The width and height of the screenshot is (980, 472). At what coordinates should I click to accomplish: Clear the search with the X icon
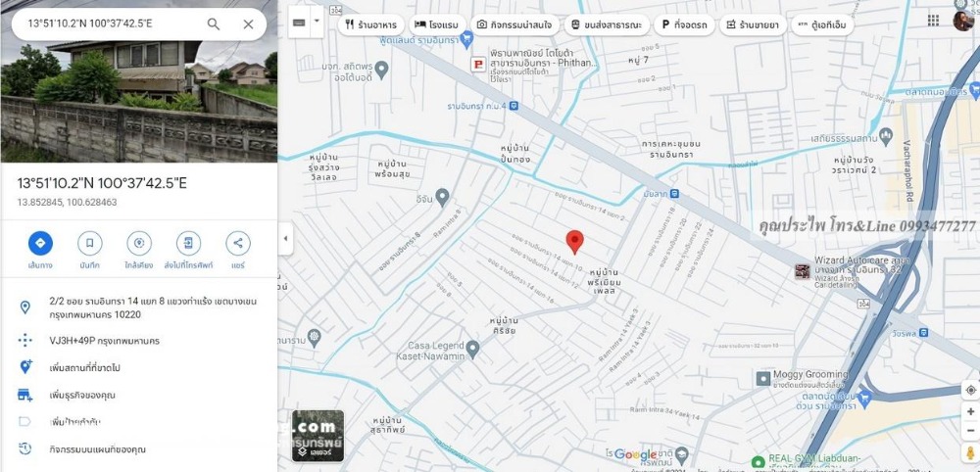pyautogui.click(x=248, y=24)
